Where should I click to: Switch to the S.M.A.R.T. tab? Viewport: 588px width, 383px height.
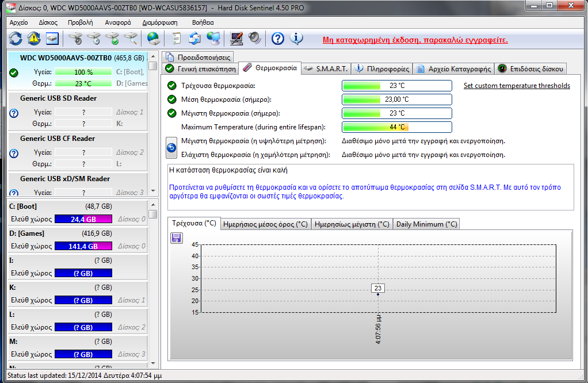(326, 69)
